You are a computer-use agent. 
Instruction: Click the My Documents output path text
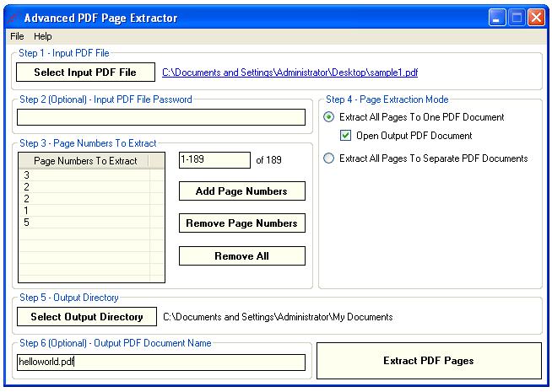coord(278,317)
